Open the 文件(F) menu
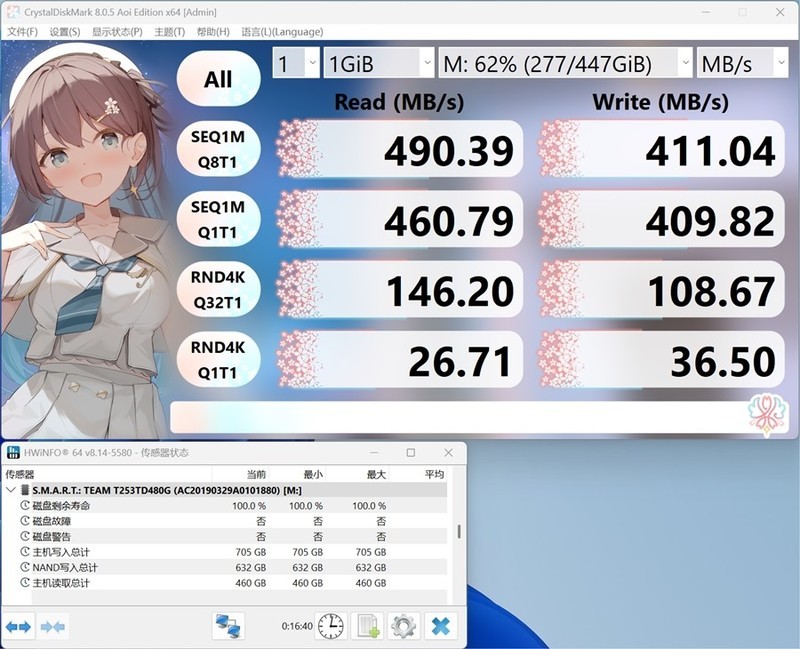This screenshot has width=800, height=649. 22,32
